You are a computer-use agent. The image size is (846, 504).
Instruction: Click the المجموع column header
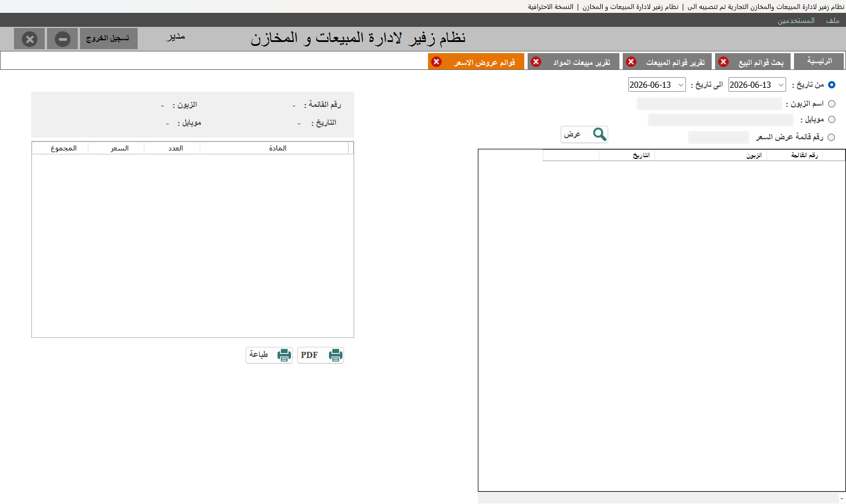pos(60,148)
